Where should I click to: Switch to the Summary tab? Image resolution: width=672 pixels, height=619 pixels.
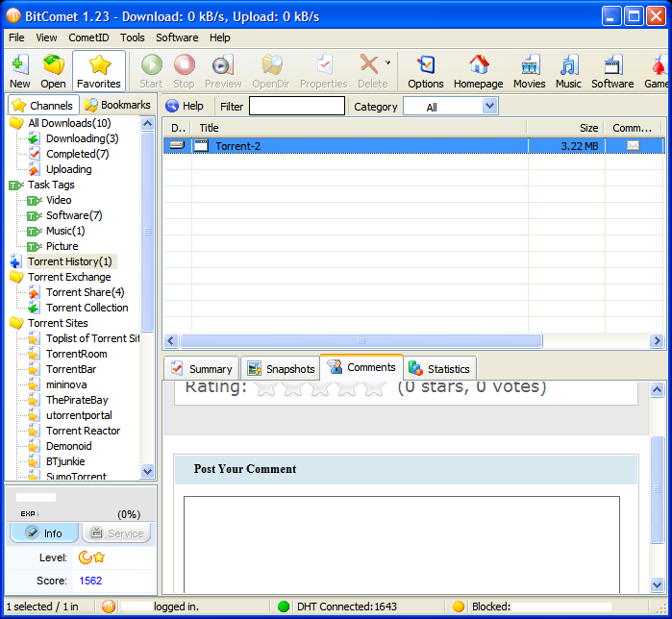pos(202,369)
